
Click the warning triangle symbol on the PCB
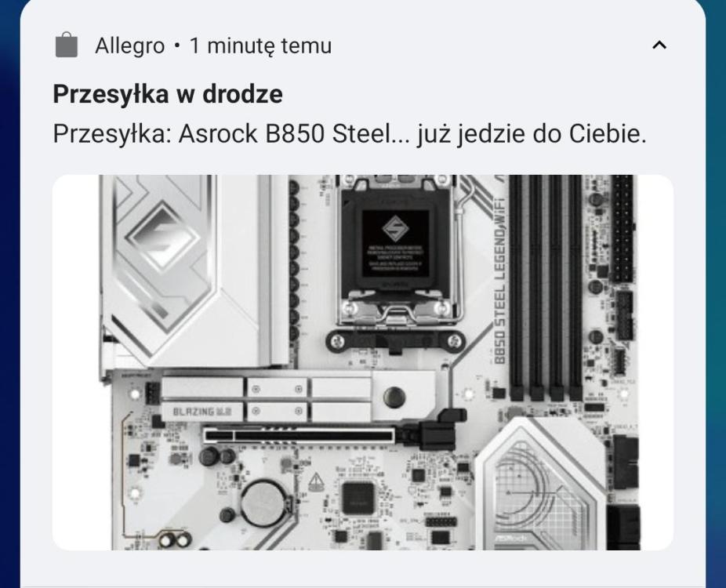[316, 481]
